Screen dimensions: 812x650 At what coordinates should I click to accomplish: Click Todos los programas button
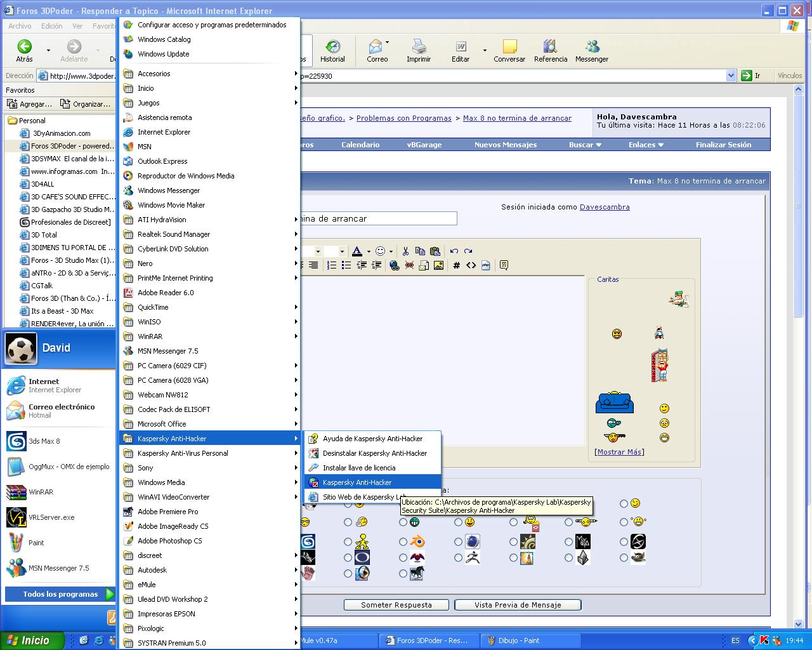60,594
